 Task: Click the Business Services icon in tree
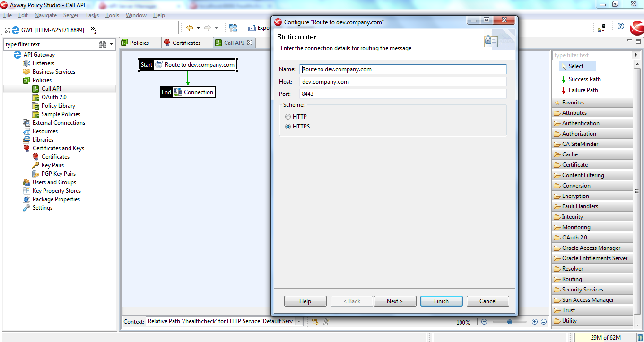[26, 72]
